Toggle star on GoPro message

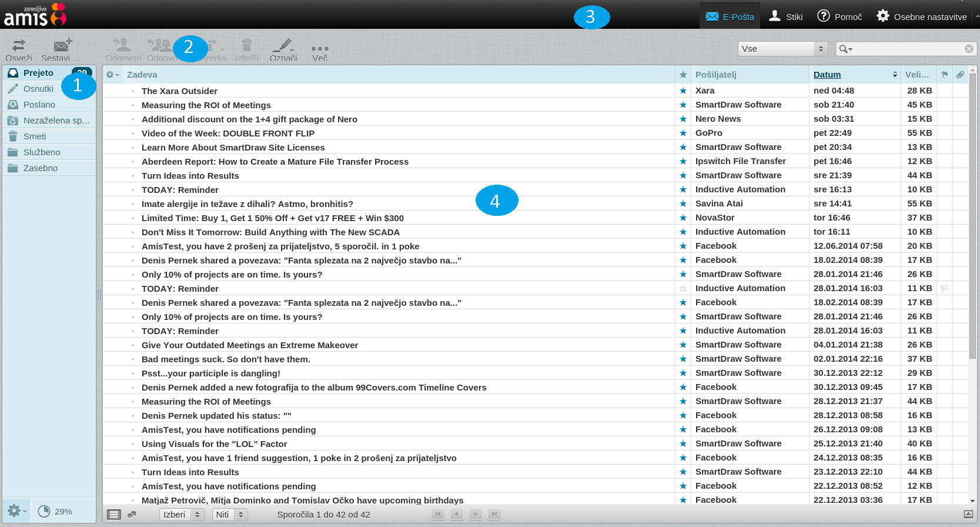pyautogui.click(x=683, y=133)
